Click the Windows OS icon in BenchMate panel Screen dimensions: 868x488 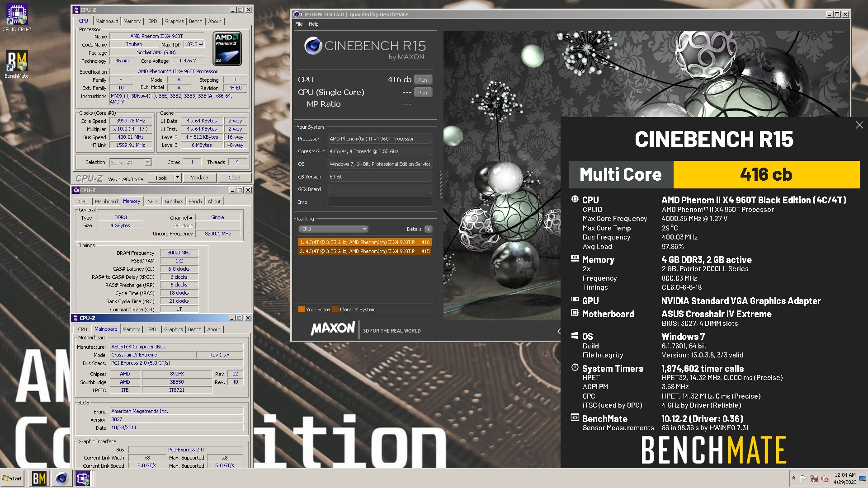tap(575, 336)
